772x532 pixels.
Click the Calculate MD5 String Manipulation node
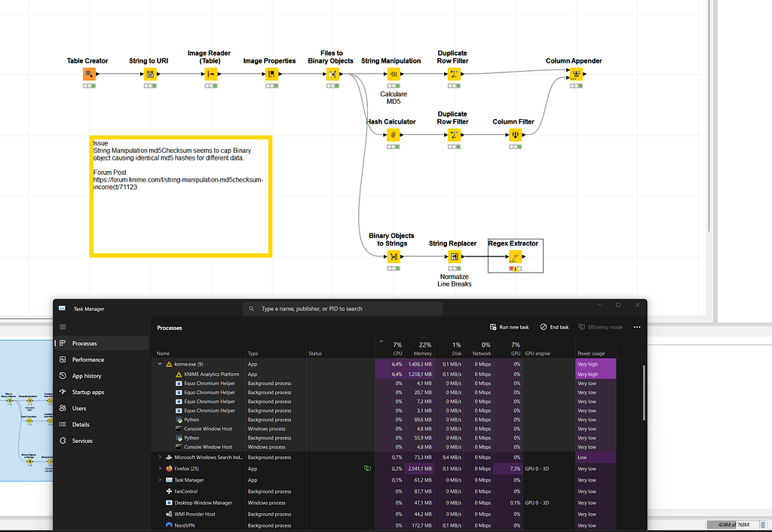(x=392, y=74)
